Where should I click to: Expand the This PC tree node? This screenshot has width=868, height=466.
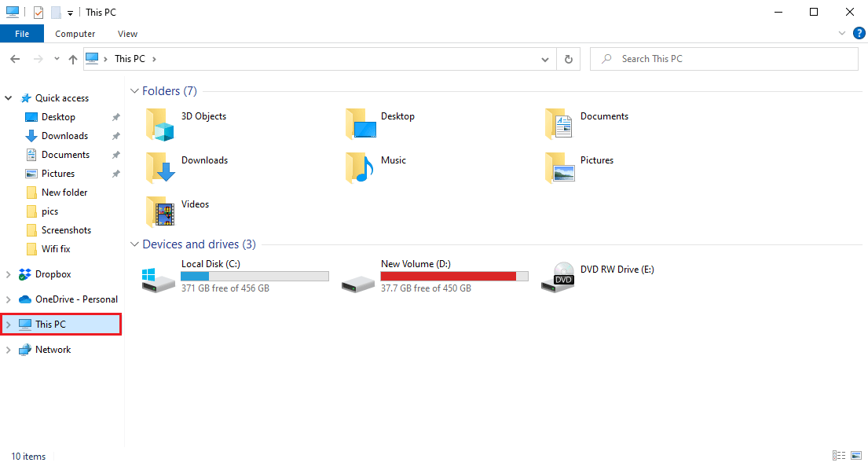pos(9,325)
